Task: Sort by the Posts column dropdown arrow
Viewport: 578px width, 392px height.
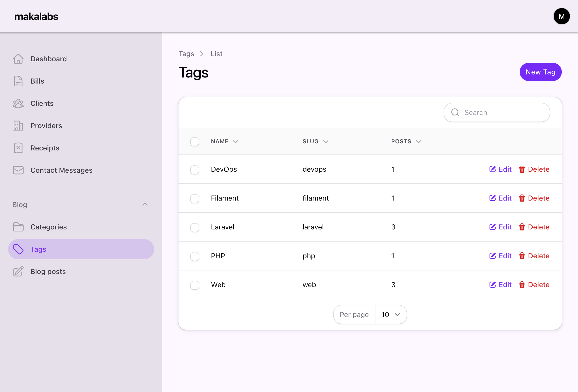Action: [x=419, y=142]
